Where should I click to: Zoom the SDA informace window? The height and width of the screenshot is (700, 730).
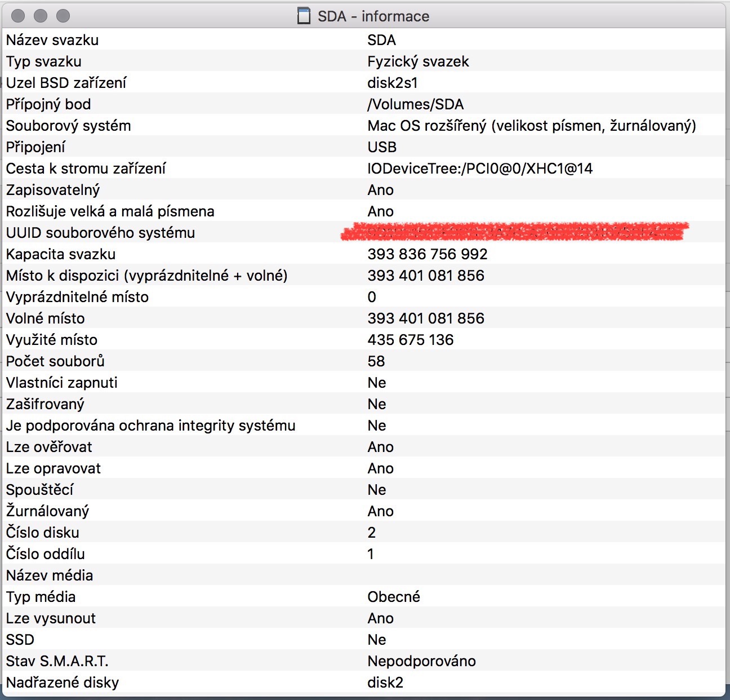tap(63, 16)
